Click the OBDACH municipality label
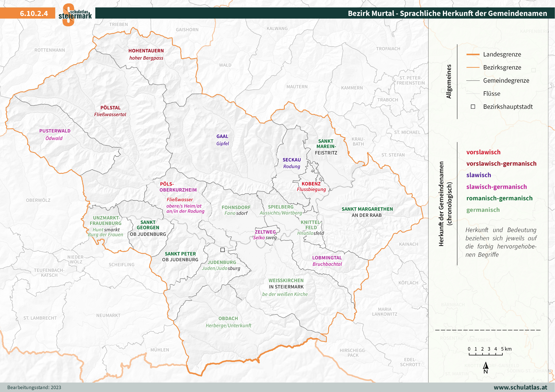This screenshot has height=392, width=555. pos(228,318)
